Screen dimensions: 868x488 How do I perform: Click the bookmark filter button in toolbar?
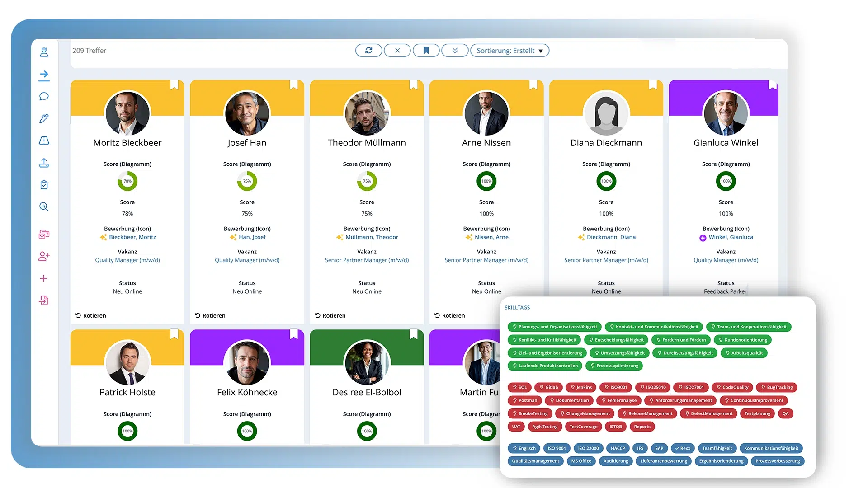(426, 51)
